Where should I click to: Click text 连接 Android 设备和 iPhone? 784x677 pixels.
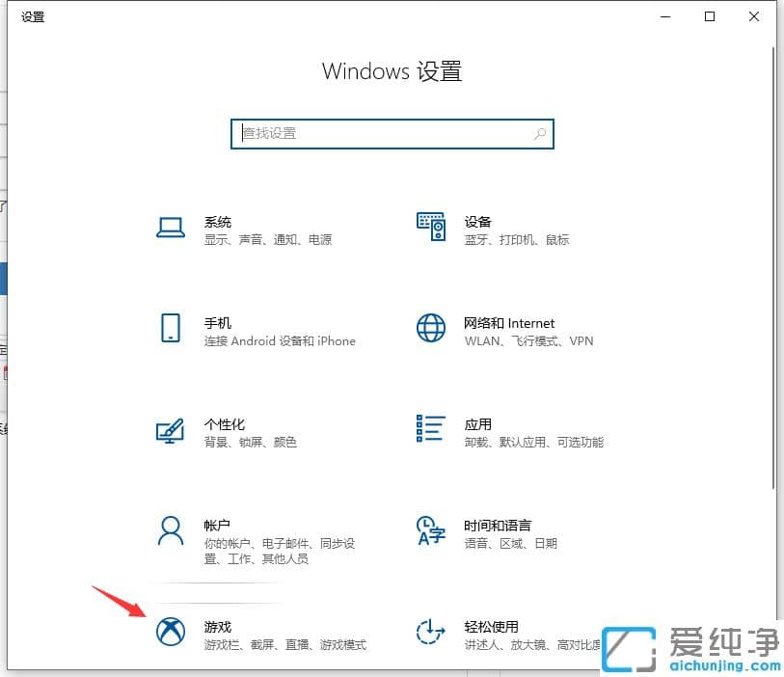[x=280, y=341]
